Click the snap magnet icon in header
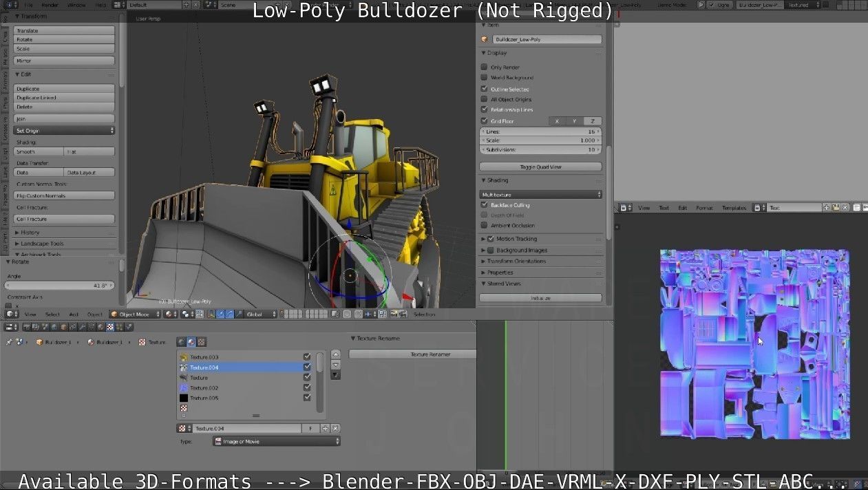868x490 pixels. [359, 314]
